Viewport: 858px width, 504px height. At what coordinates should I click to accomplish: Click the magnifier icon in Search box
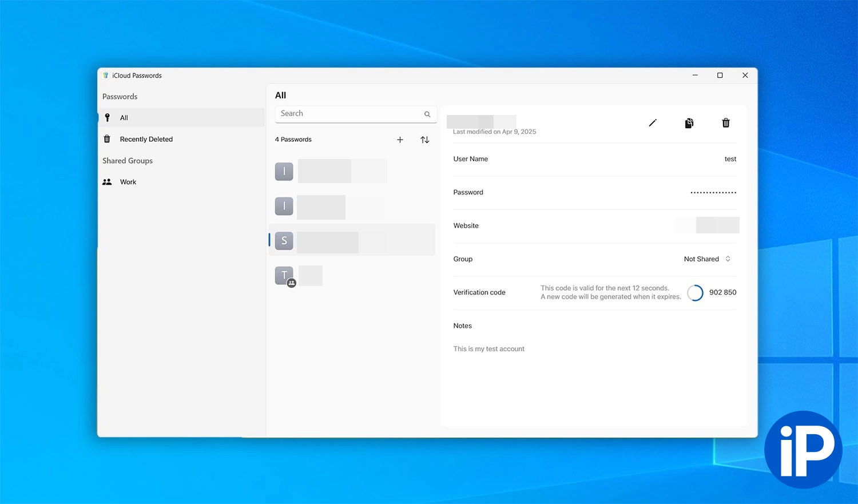[x=427, y=114]
